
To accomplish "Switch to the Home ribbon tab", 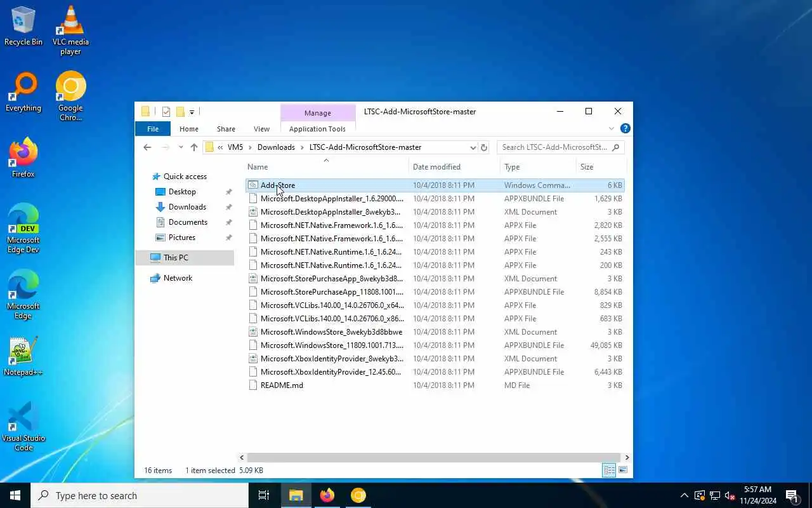I will pos(189,128).
